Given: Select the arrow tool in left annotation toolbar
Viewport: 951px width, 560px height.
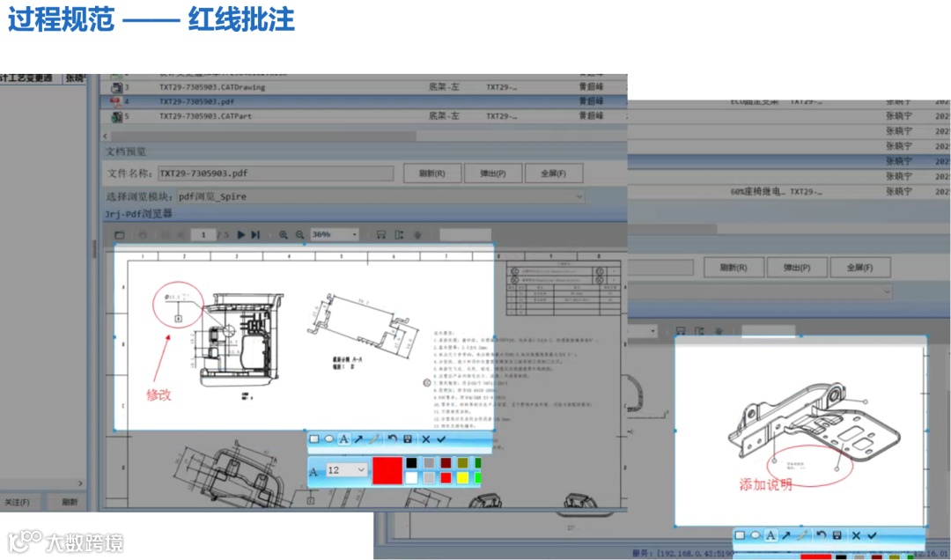Looking at the screenshot, I should (x=359, y=438).
